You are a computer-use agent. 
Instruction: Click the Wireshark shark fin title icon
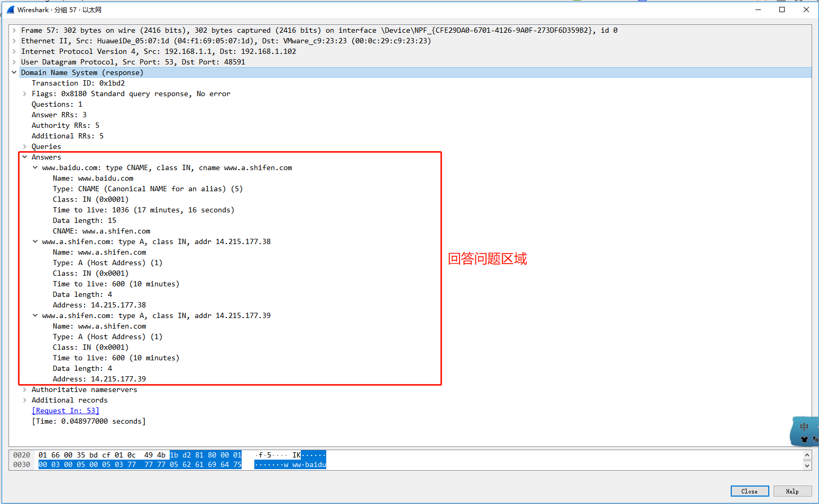click(x=10, y=10)
